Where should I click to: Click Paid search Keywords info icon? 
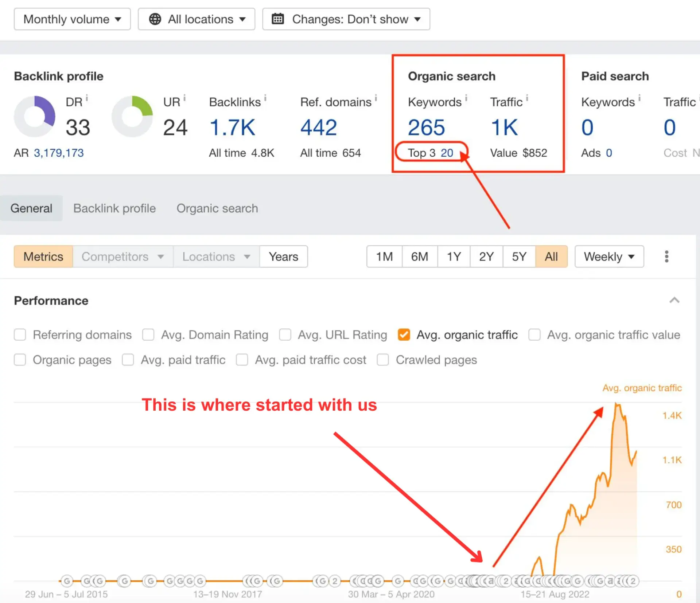click(x=639, y=98)
